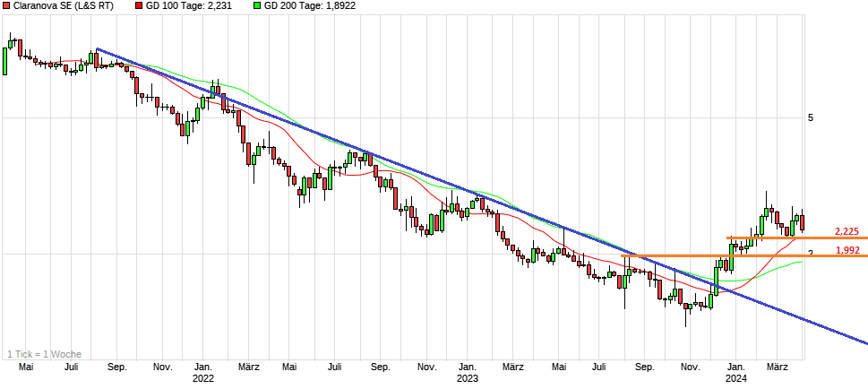Click the first green candlestick on the chart
Screen dimensions: 868x389
tap(5, 59)
